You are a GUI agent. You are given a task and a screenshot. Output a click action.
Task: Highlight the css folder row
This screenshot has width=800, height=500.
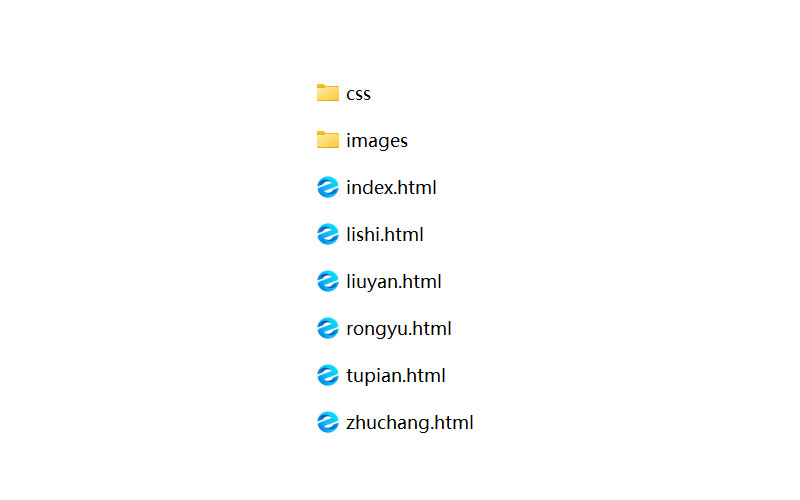343,93
